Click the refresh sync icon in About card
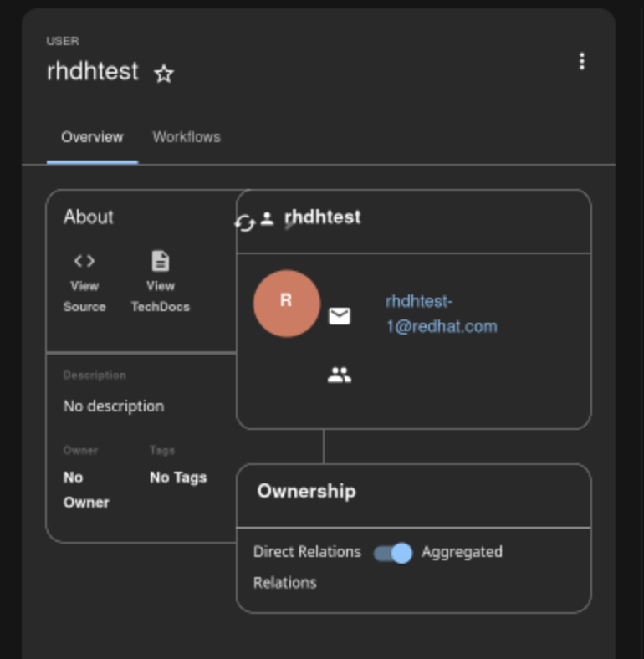Image resolution: width=644 pixels, height=659 pixels. pyautogui.click(x=244, y=223)
